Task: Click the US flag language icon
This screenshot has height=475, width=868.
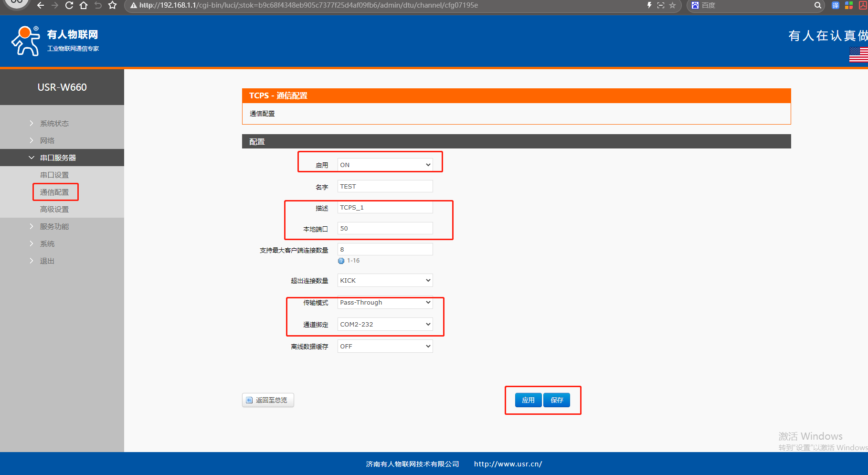Action: click(859, 54)
